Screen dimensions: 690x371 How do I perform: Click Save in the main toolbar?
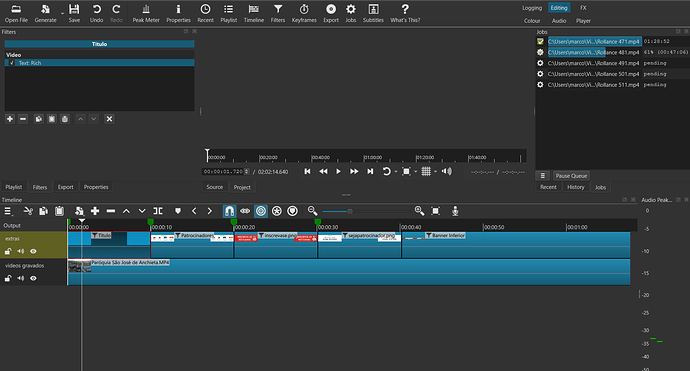pos(74,13)
